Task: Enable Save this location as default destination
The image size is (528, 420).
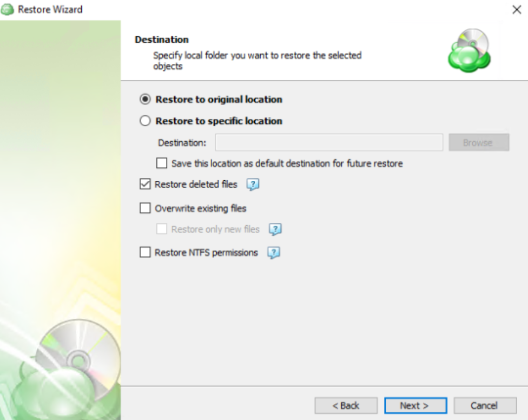Action: tap(162, 163)
